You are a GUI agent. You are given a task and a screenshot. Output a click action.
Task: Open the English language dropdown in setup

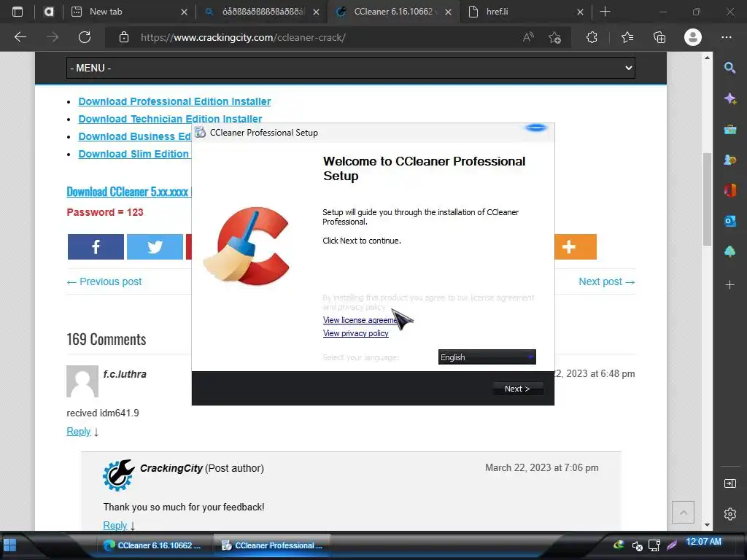tap(487, 357)
